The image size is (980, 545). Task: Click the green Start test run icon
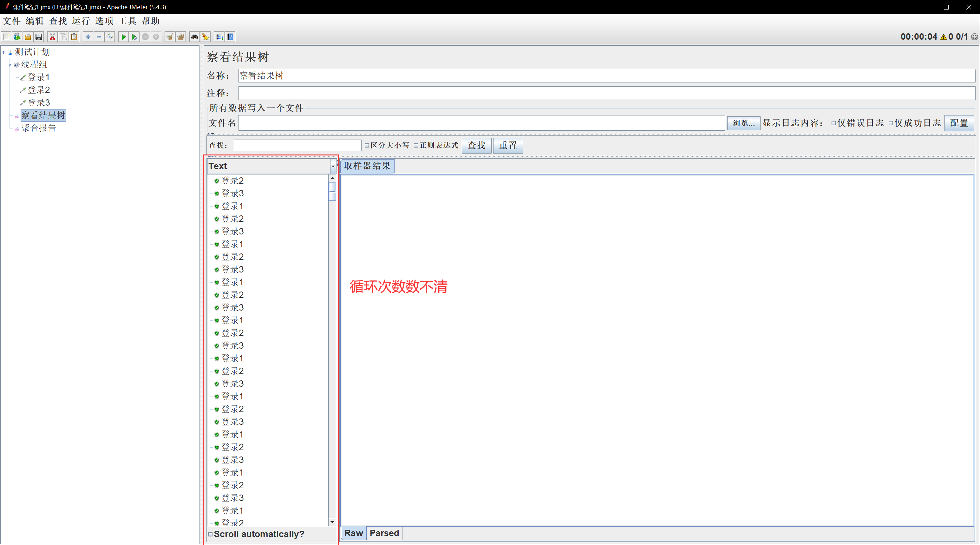(x=123, y=37)
